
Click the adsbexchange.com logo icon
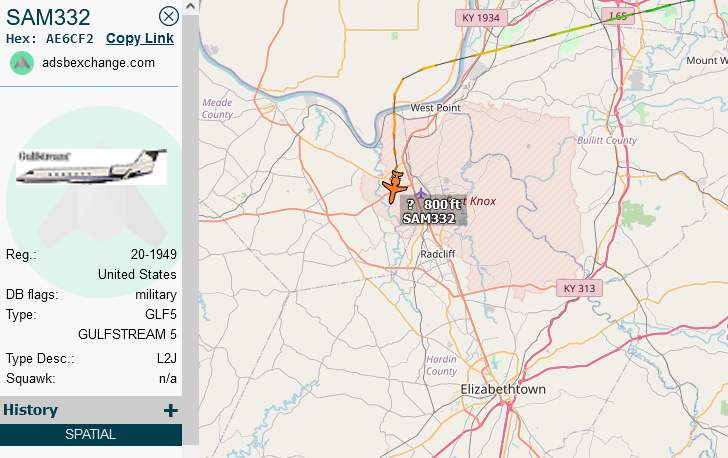point(22,63)
